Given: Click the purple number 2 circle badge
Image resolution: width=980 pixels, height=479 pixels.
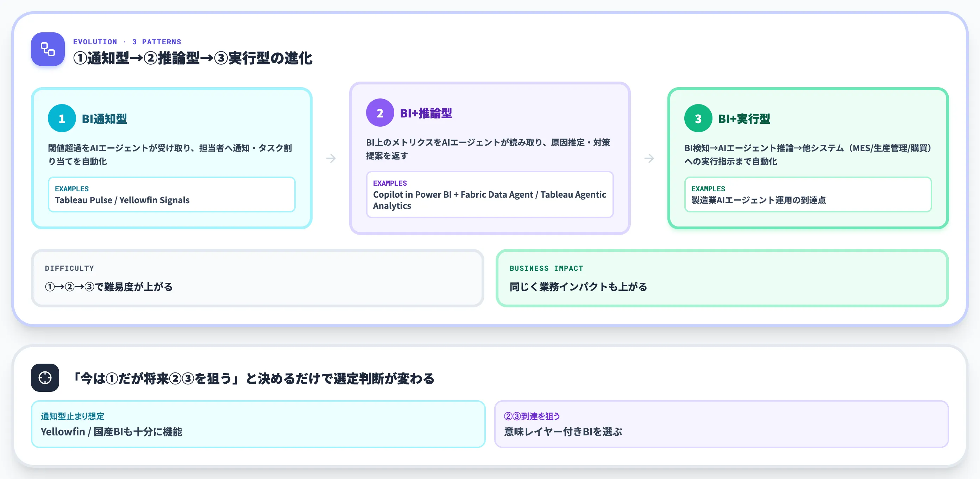Looking at the screenshot, I should [380, 113].
